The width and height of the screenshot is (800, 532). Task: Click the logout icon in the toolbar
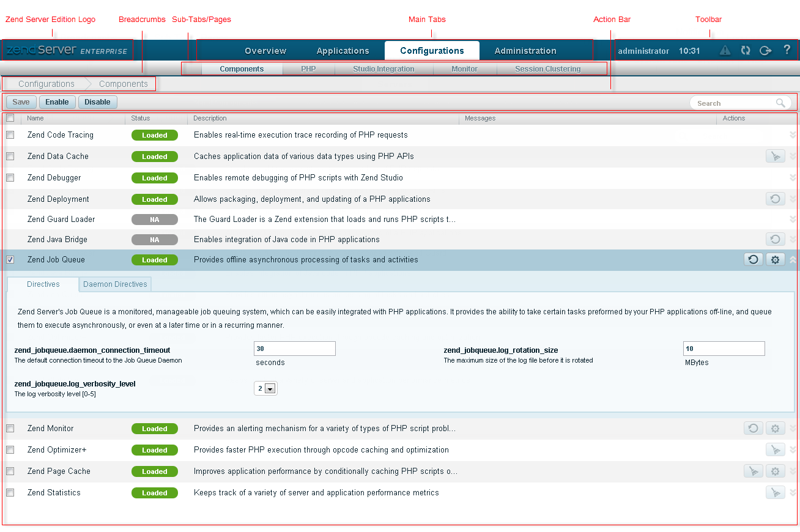(765, 51)
